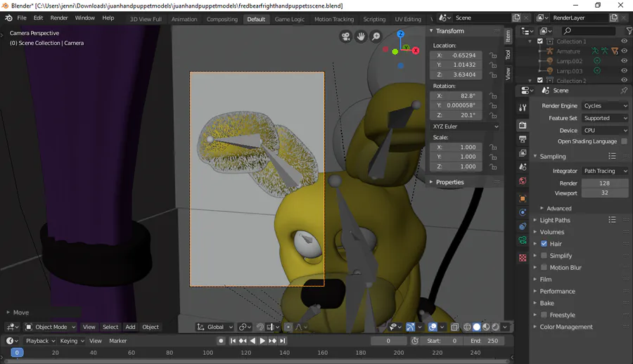Screen dimensions: 633x364
Task: Select rendered viewport shading
Action: click(495, 327)
